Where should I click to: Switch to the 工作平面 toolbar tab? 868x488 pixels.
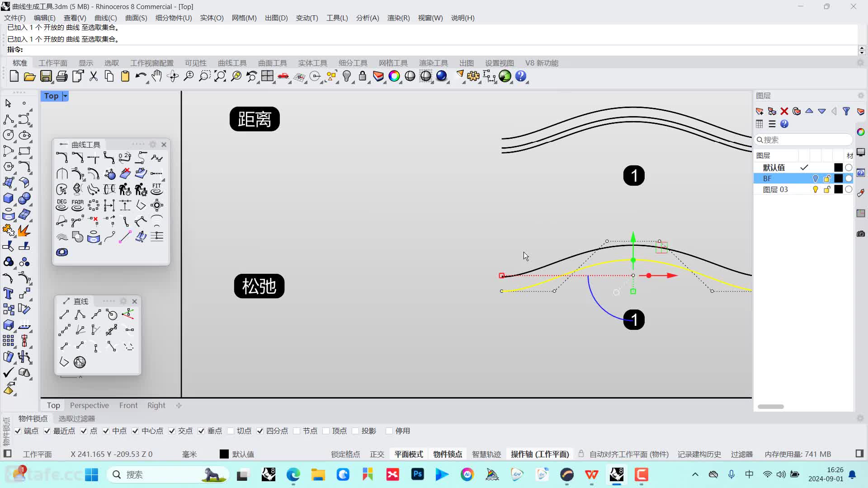[53, 63]
